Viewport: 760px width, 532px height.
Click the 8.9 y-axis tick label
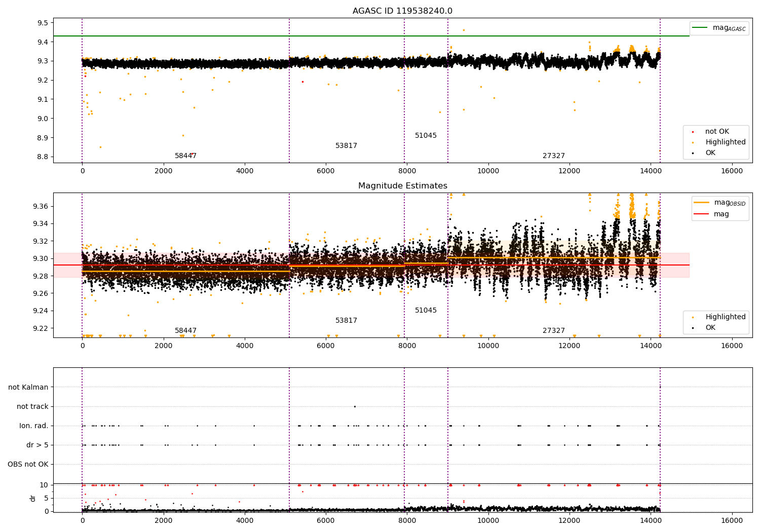tap(43, 138)
